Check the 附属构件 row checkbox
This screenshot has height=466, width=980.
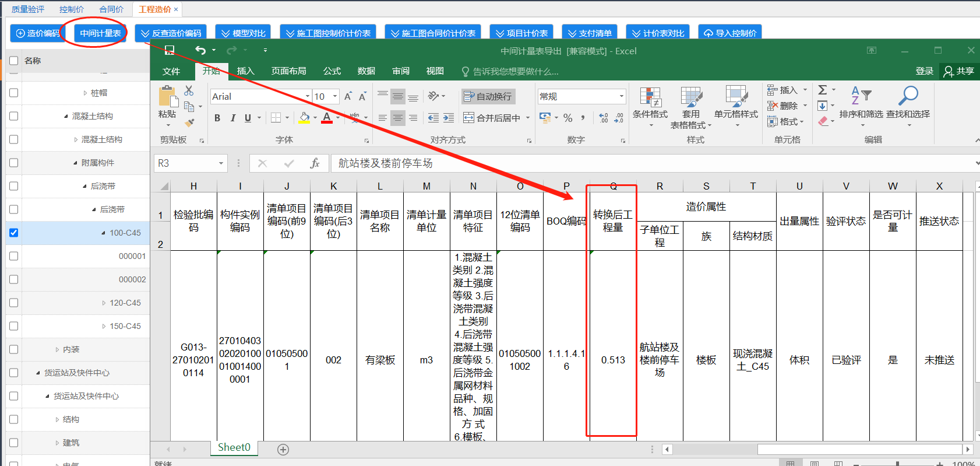14,163
